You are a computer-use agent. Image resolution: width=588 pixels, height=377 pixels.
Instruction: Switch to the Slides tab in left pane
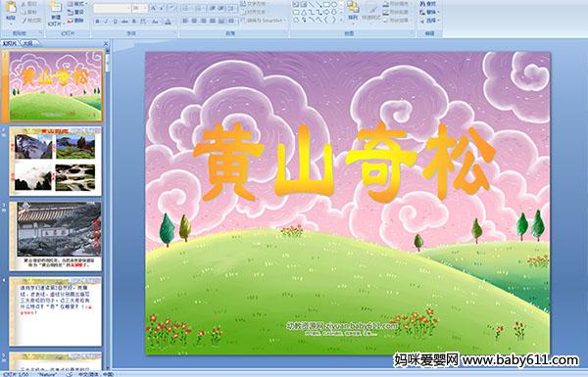[10, 43]
